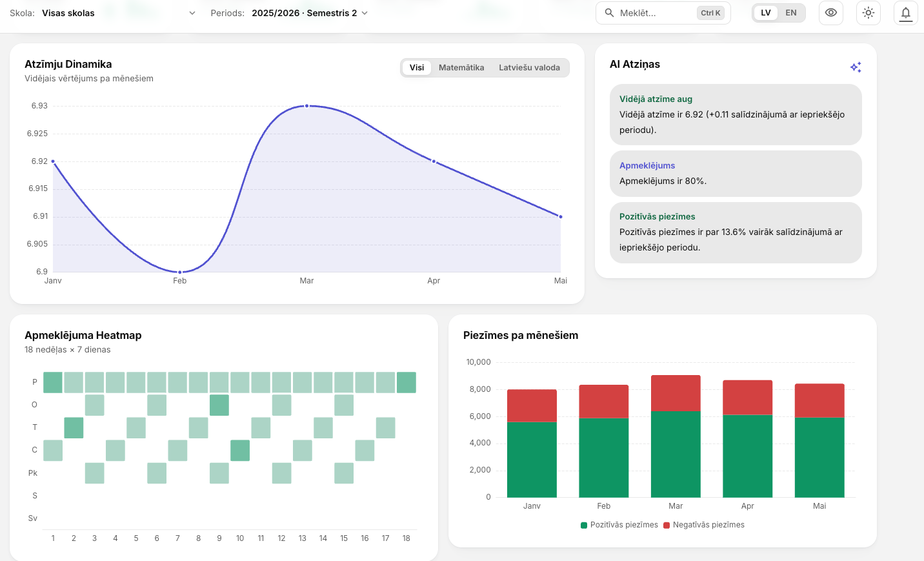Click the Mar peak data point on line chart
This screenshot has width=924, height=561.
306,106
